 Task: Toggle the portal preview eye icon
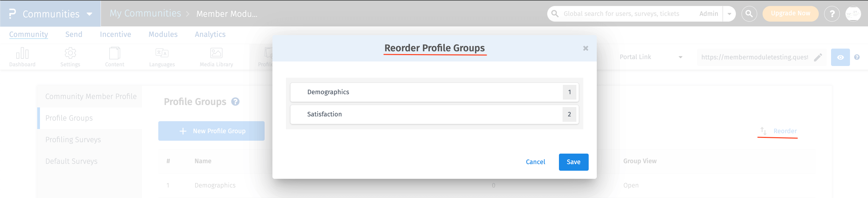840,57
